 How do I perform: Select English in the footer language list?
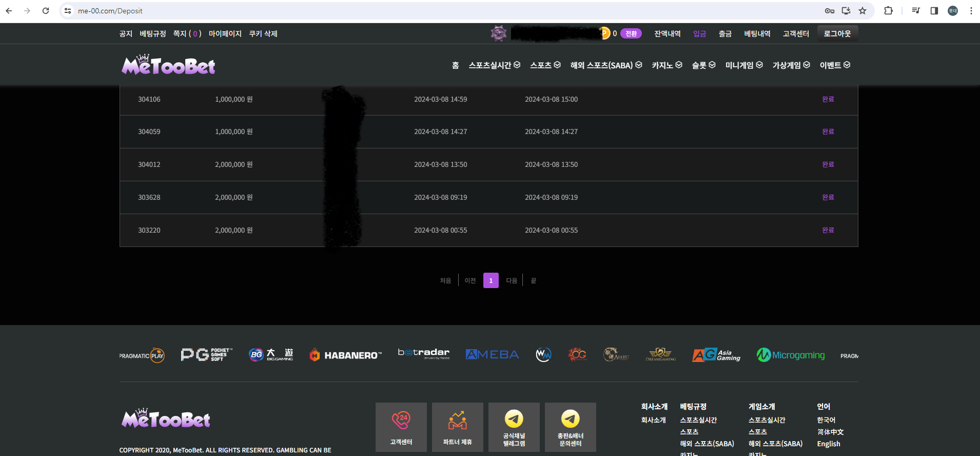pos(829,444)
